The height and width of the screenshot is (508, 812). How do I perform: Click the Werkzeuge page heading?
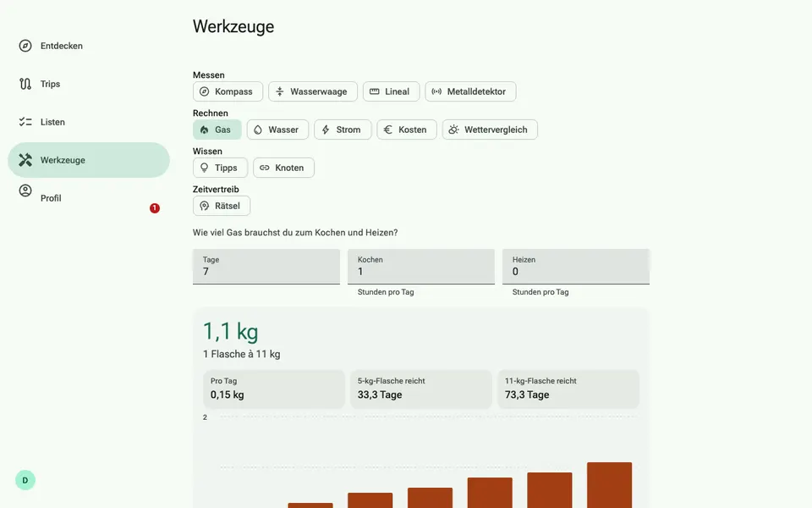point(233,26)
